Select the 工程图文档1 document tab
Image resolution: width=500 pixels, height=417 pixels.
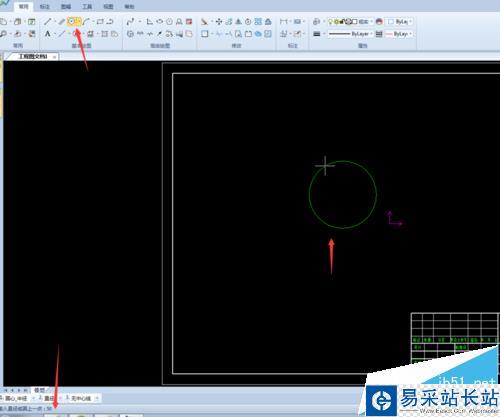(x=32, y=56)
